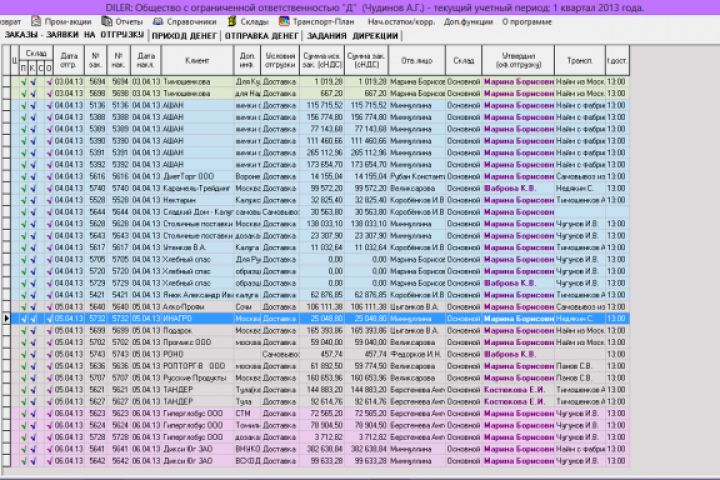
Task: Select amount 382 638,84 in Сумма зак. column
Action: click(x=366, y=449)
